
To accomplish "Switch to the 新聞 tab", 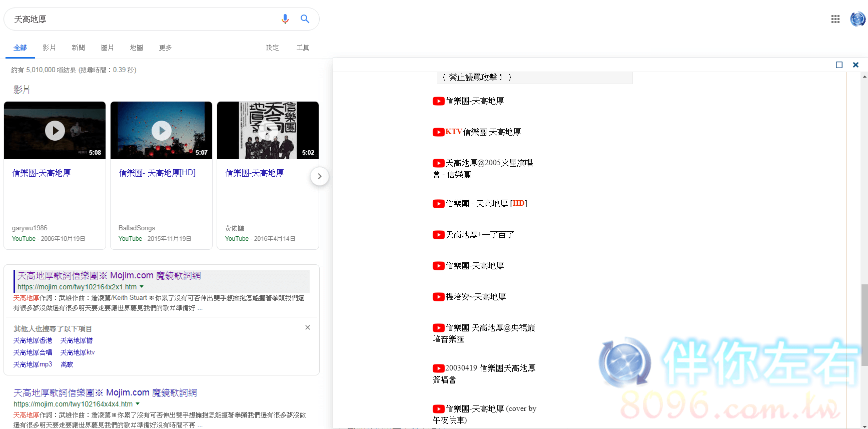I will [78, 48].
